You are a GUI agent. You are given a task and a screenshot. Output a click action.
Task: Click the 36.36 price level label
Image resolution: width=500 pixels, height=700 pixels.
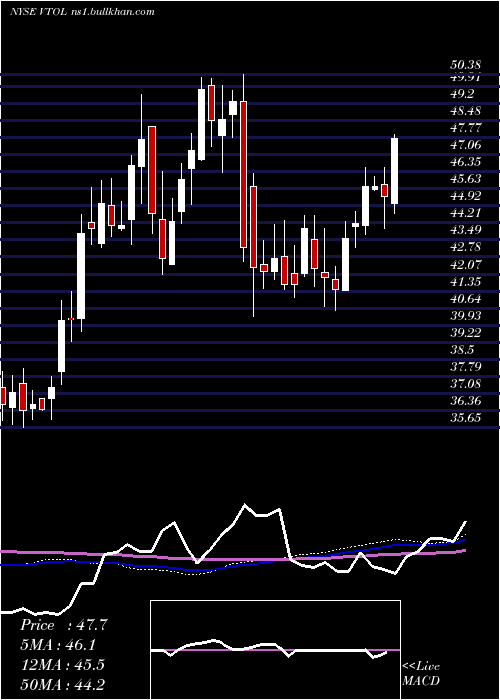click(466, 401)
